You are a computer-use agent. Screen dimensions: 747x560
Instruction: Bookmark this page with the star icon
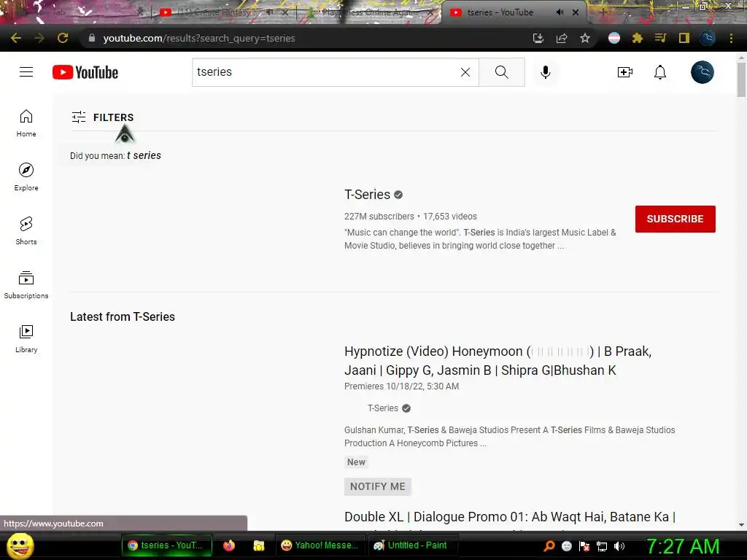[x=585, y=38]
